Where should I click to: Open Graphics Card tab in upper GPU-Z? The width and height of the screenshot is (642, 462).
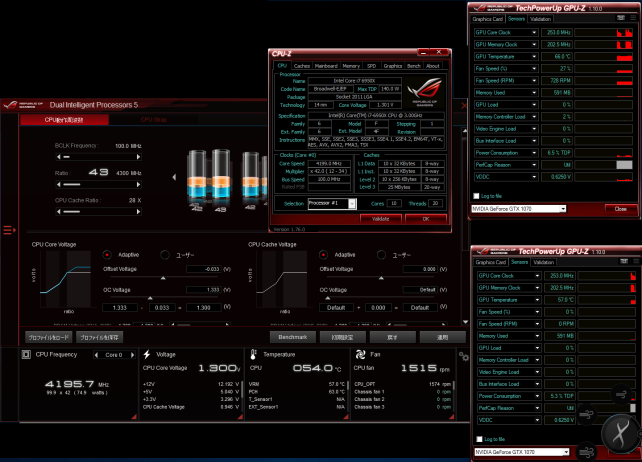coord(487,19)
